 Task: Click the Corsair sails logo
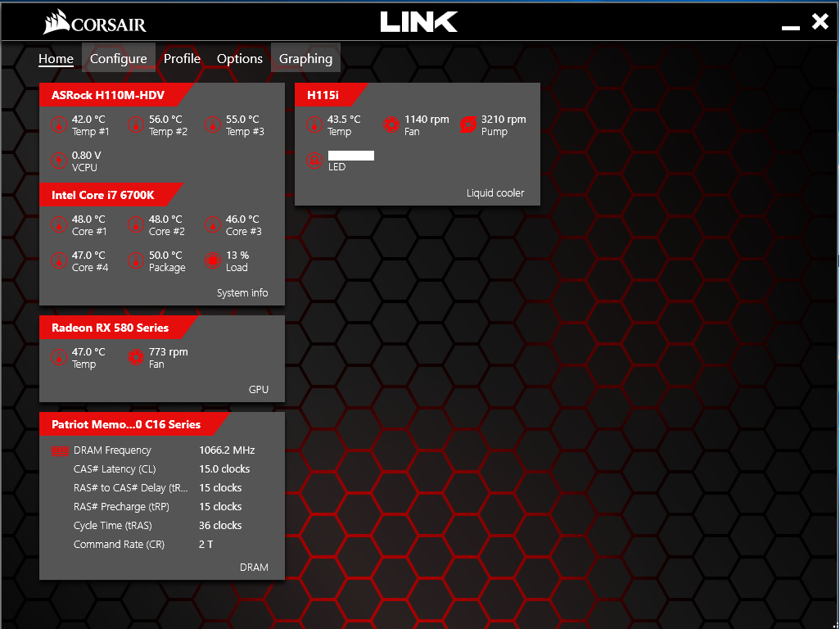56,22
